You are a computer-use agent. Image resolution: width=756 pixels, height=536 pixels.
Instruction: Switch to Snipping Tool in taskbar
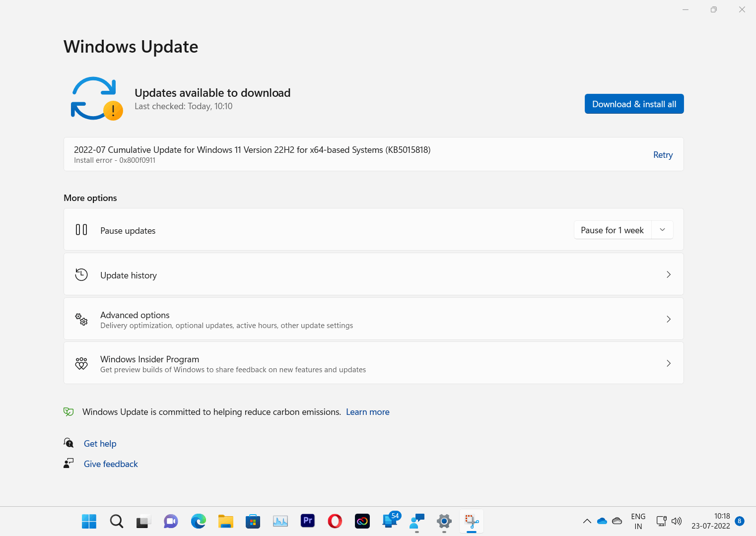click(x=472, y=521)
